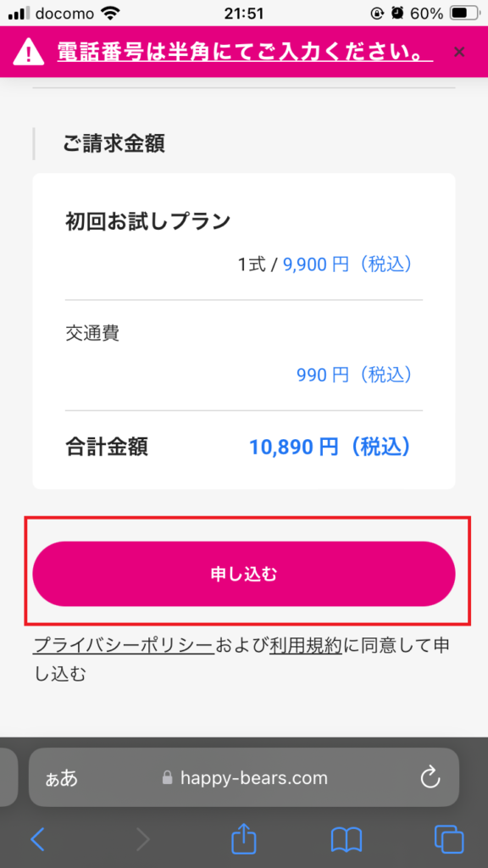Open the ぁあ reader options menu
488x868 pixels.
[61, 778]
